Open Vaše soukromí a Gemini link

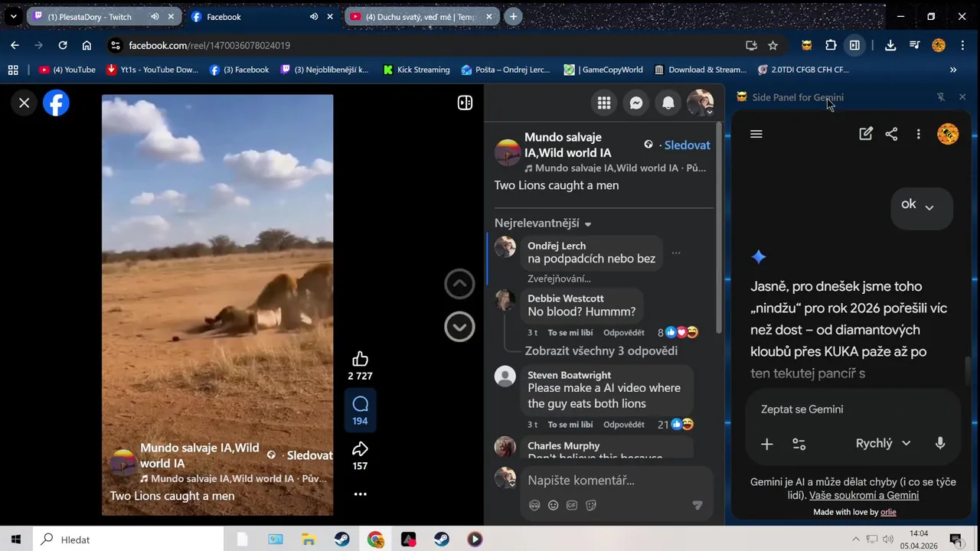click(x=864, y=495)
